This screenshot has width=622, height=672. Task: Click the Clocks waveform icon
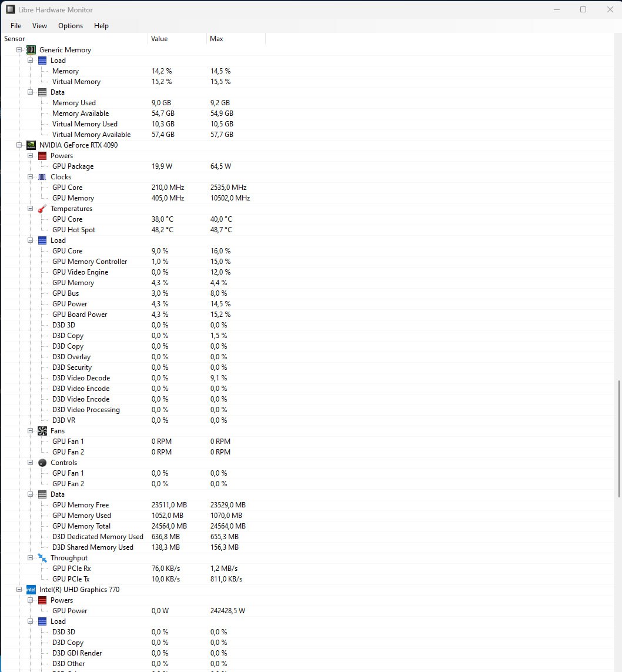tap(42, 176)
